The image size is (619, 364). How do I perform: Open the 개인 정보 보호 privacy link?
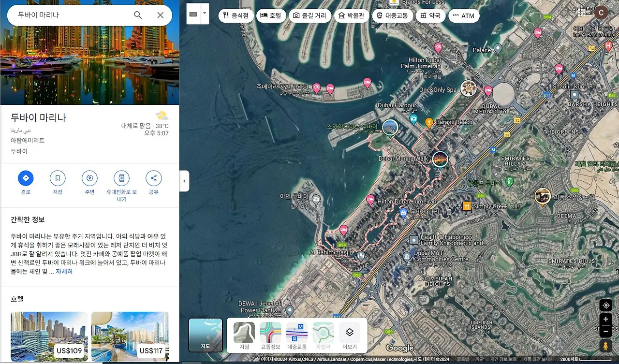(x=503, y=359)
